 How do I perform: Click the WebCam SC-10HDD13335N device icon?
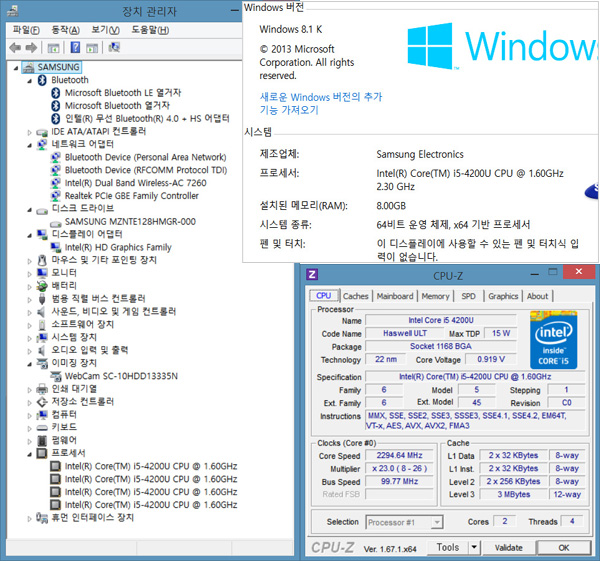tap(56, 376)
